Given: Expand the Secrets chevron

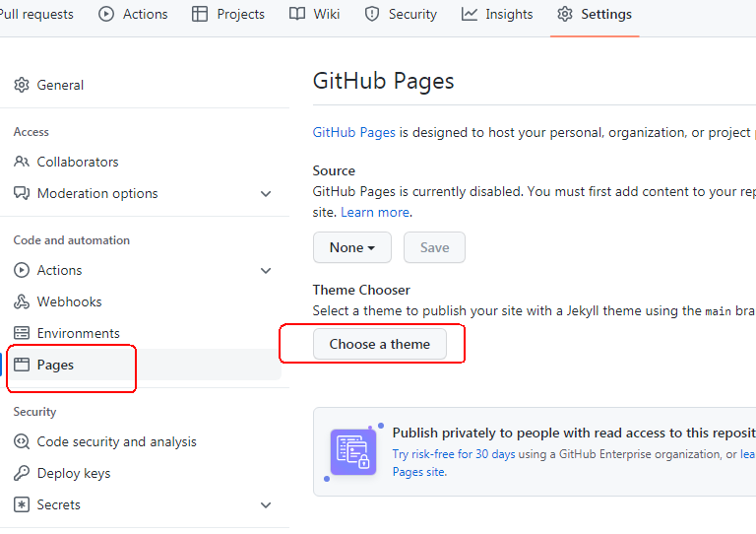Looking at the screenshot, I should click(x=266, y=505).
